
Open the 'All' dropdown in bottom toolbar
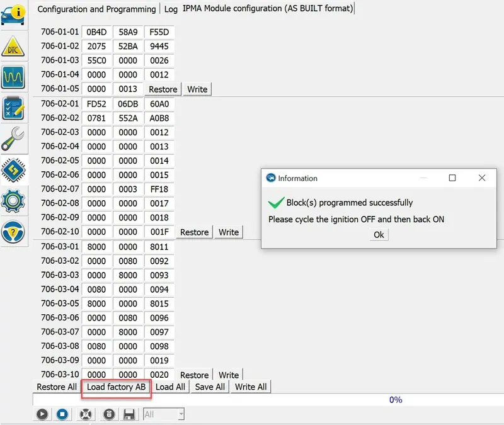tap(164, 414)
